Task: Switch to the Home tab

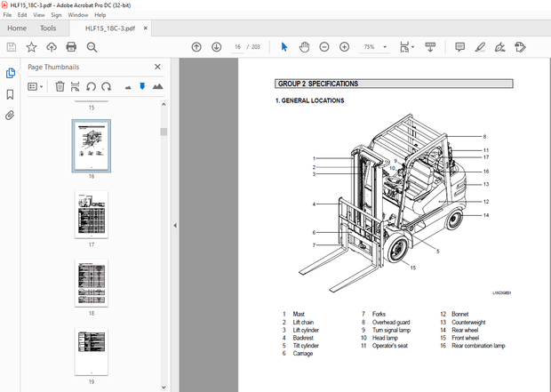Action: 17,28
